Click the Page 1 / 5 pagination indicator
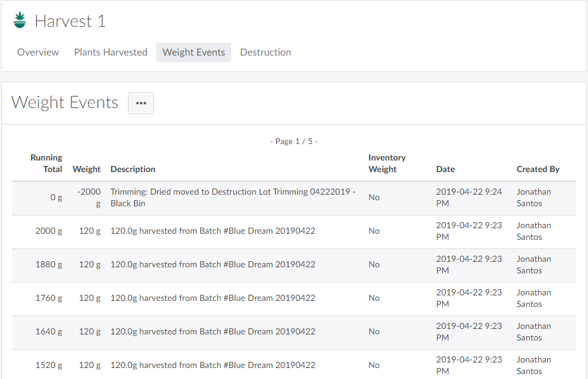The height and width of the screenshot is (379, 588). tap(294, 142)
